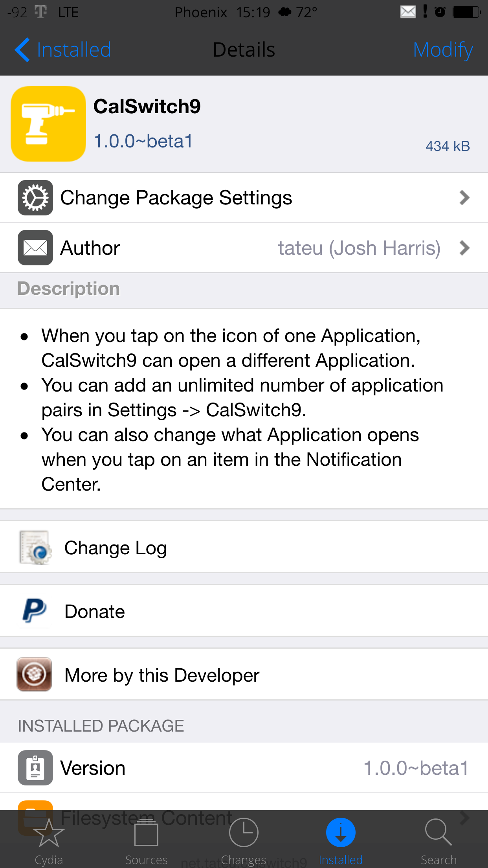Tap the Version badge icon
The image size is (488, 868).
click(35, 768)
